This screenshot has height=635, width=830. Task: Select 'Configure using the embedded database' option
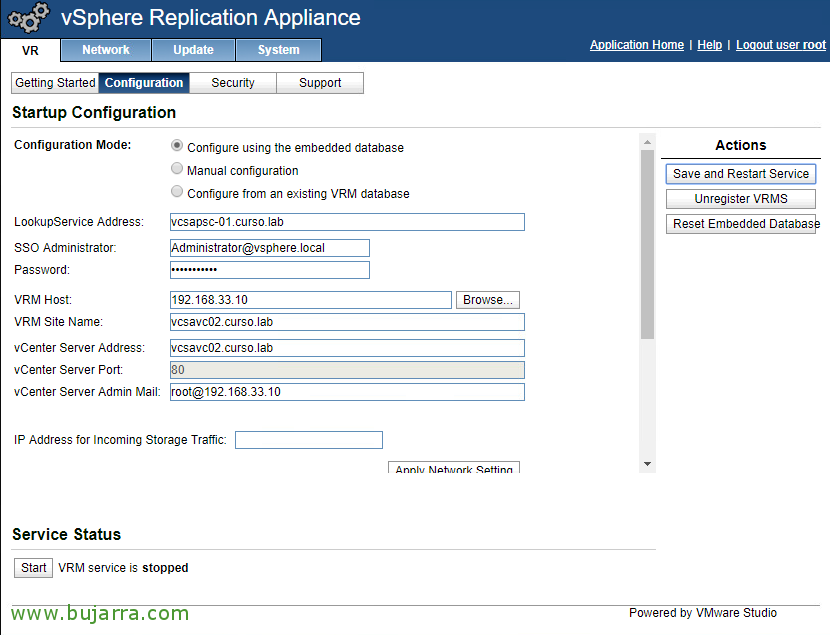coord(177,146)
